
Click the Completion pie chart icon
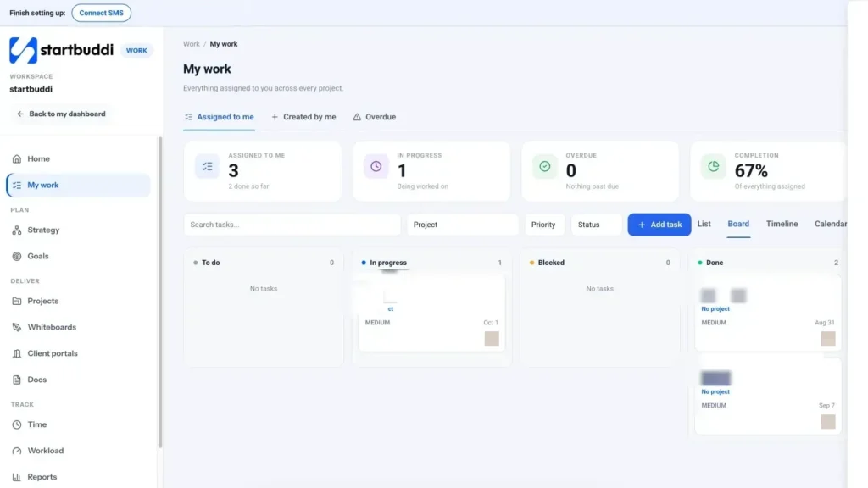point(714,167)
